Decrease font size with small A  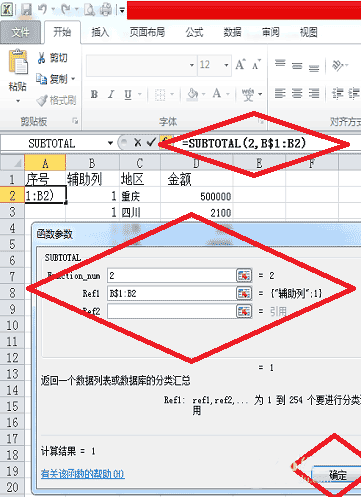[x=256, y=64]
